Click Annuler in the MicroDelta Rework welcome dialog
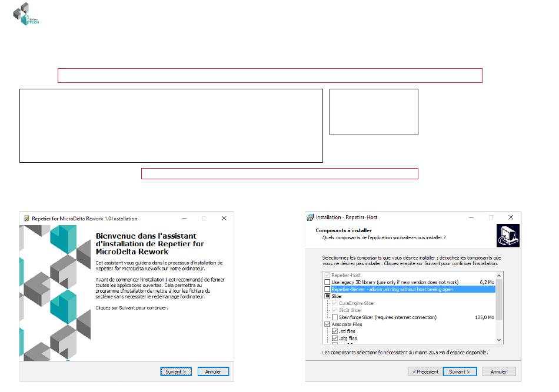 tap(213, 371)
